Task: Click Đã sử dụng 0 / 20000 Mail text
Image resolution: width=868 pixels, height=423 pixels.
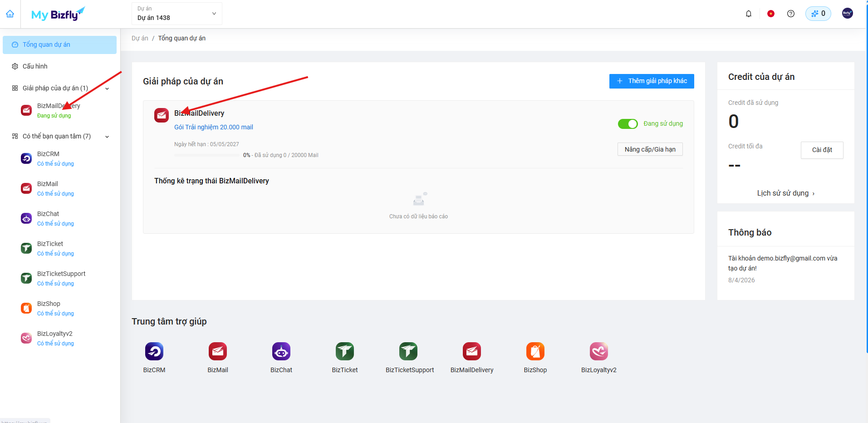Action: [x=286, y=155]
